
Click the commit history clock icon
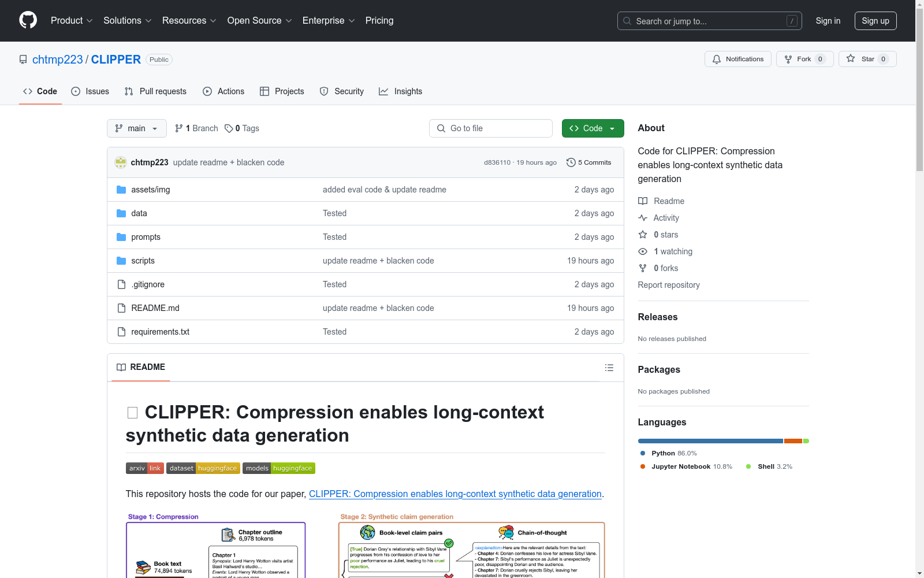coord(571,162)
